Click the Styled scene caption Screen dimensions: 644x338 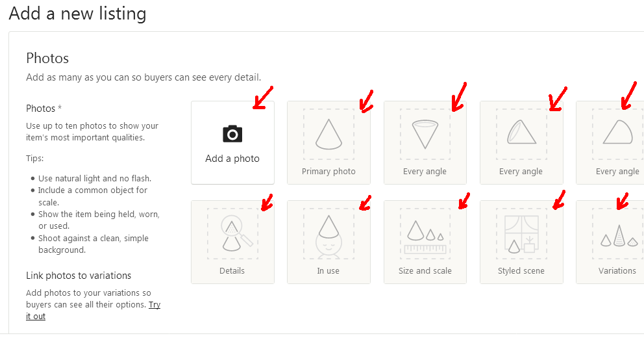click(521, 271)
